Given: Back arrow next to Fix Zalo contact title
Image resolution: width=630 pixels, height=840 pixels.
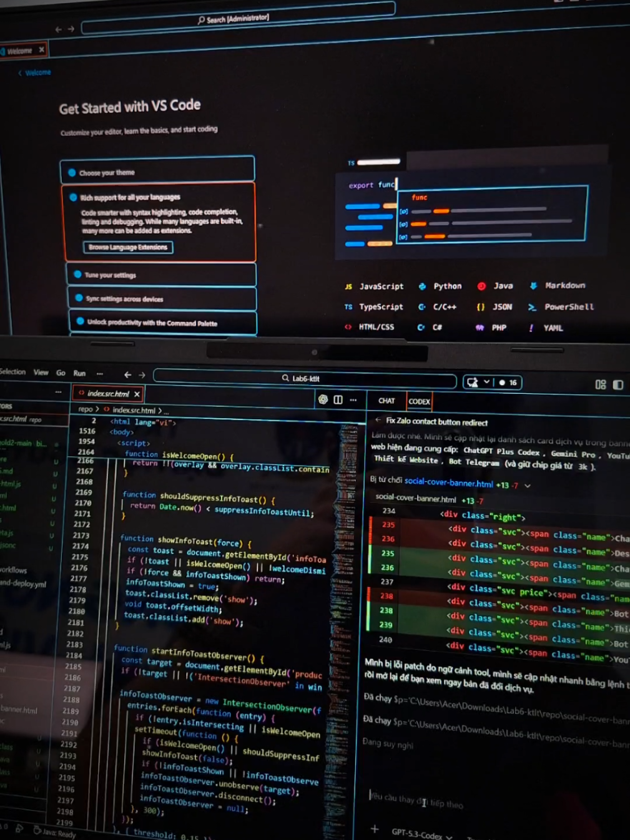Looking at the screenshot, I should pyautogui.click(x=378, y=421).
